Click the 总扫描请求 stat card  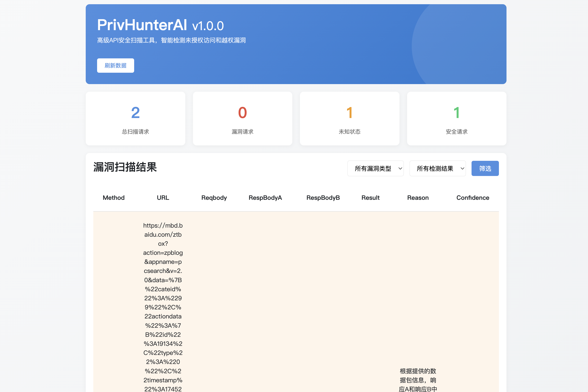click(135, 118)
